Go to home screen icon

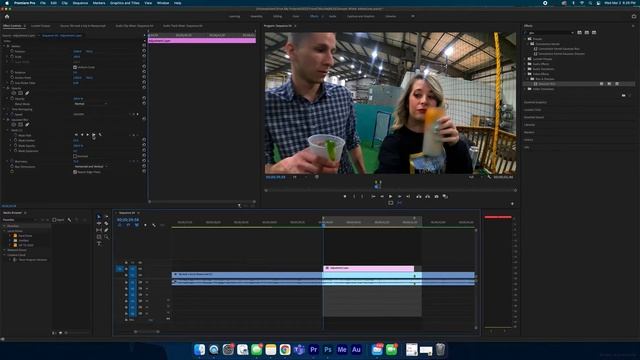pyautogui.click(x=7, y=16)
